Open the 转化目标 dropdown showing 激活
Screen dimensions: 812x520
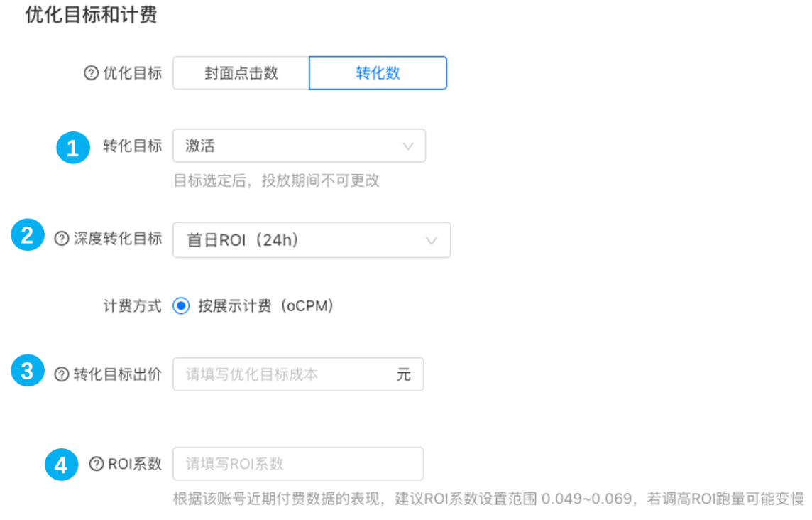[298, 145]
